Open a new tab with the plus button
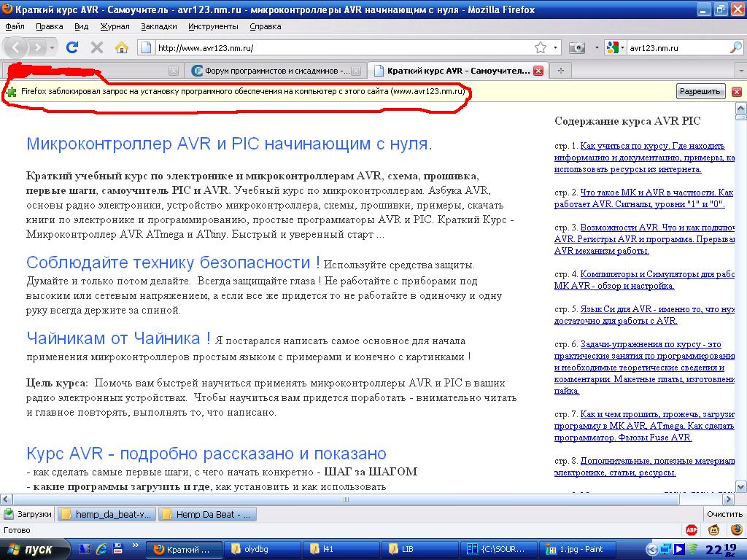747x560 pixels. (561, 71)
